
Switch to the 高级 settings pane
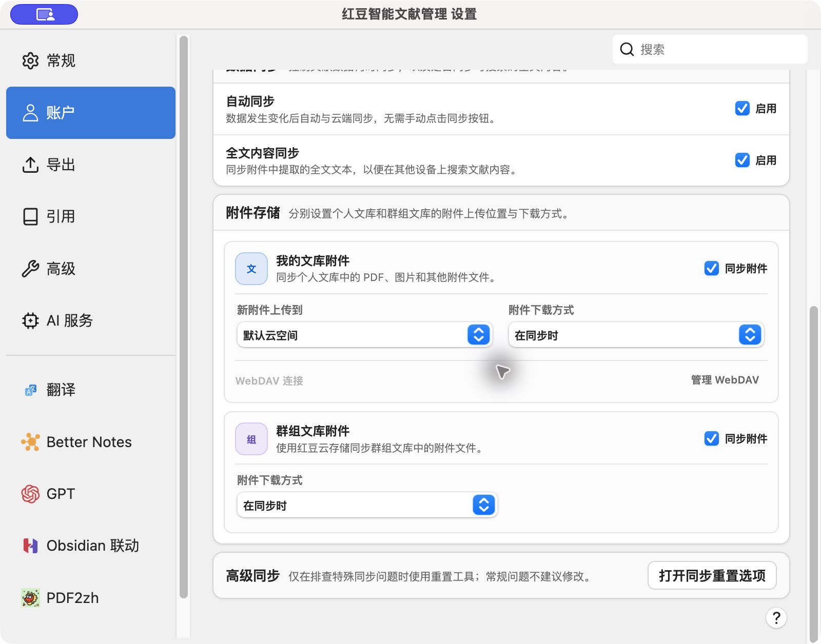91,269
